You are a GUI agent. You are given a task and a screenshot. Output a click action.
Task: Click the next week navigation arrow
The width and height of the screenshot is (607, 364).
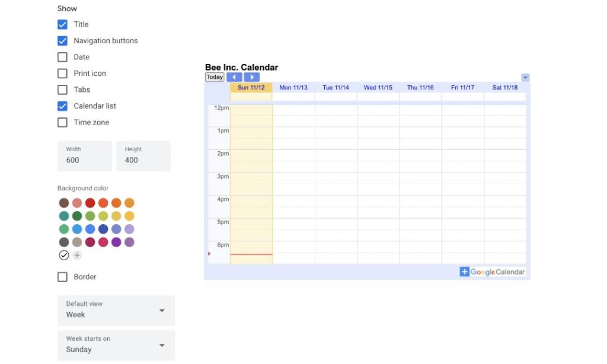[x=251, y=77]
